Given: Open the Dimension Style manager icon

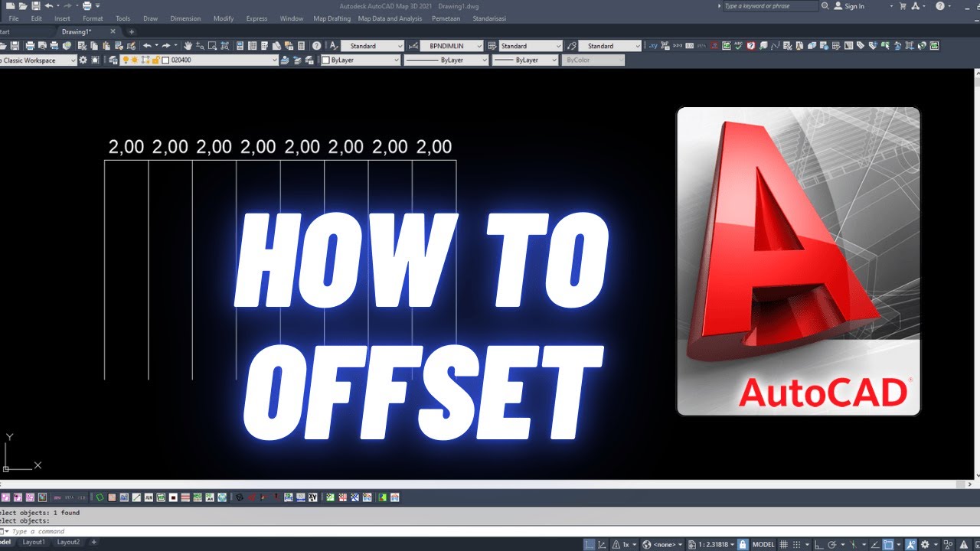Looking at the screenshot, I should [x=413, y=46].
